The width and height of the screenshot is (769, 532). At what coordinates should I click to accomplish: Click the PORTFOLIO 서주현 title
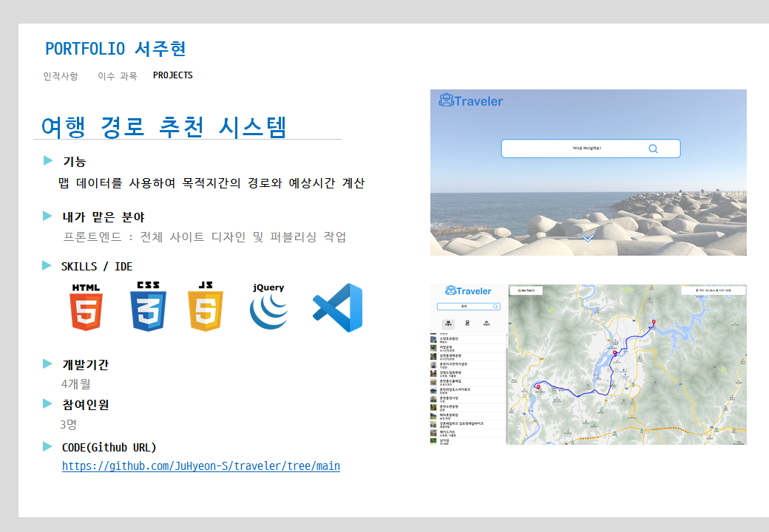click(116, 49)
